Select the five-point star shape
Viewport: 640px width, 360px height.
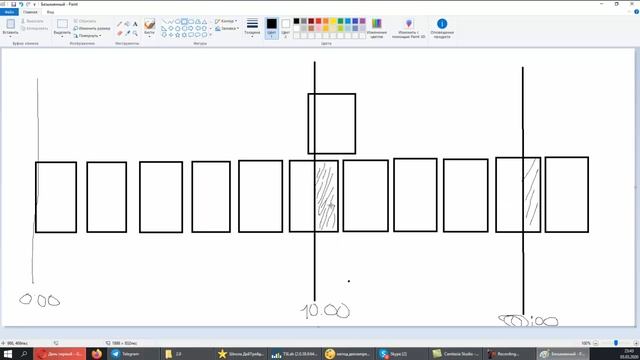pos(178,35)
